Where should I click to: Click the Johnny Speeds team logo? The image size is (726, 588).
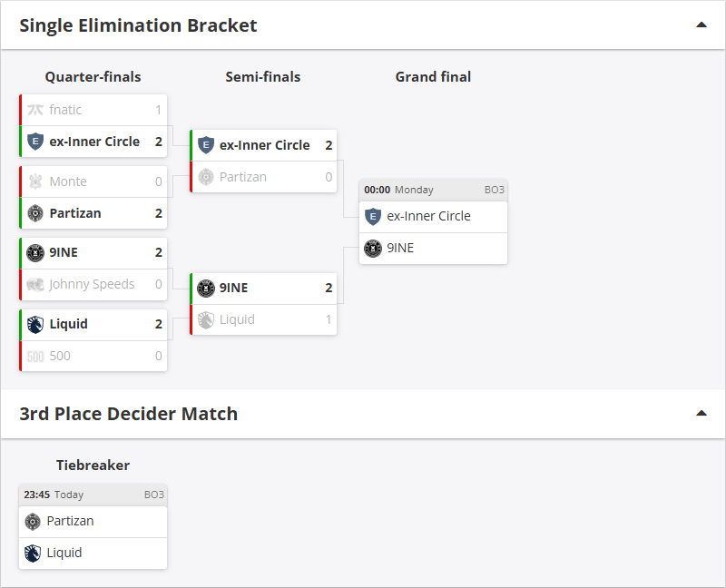35,284
